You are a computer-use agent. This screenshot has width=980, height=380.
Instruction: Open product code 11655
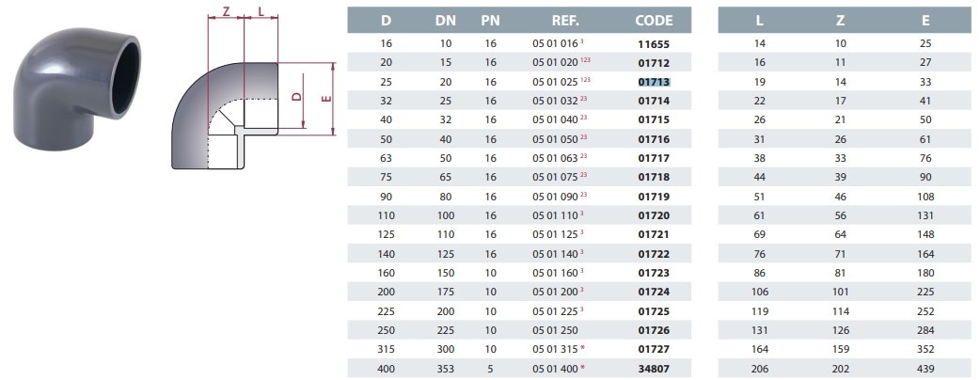click(654, 43)
